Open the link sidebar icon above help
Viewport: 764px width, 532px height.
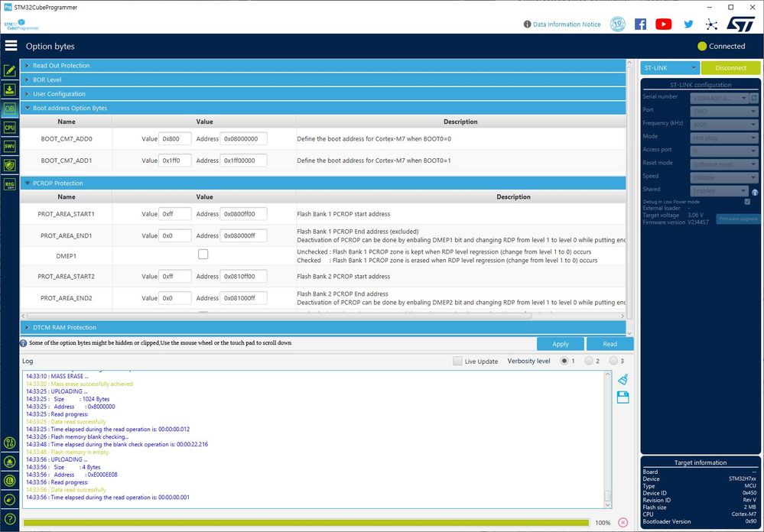pyautogui.click(x=10, y=500)
